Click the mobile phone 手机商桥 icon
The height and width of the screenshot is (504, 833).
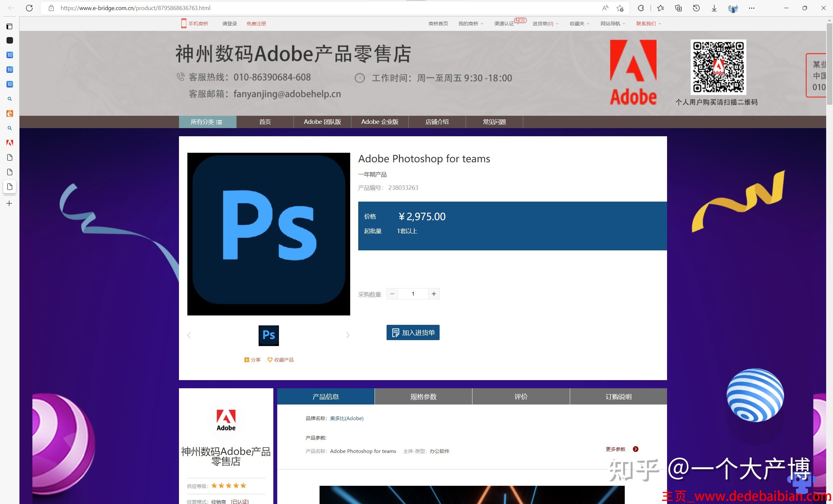pyautogui.click(x=184, y=23)
